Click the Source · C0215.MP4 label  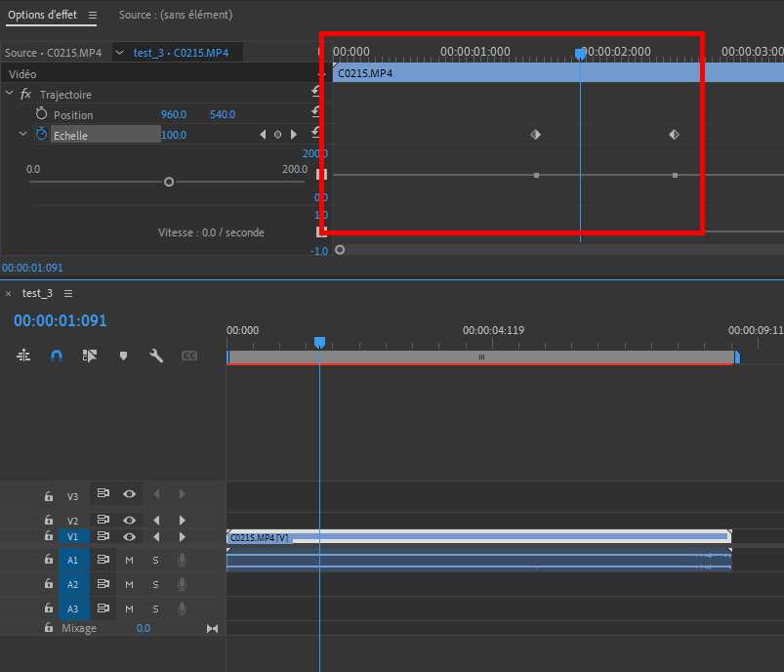click(53, 53)
